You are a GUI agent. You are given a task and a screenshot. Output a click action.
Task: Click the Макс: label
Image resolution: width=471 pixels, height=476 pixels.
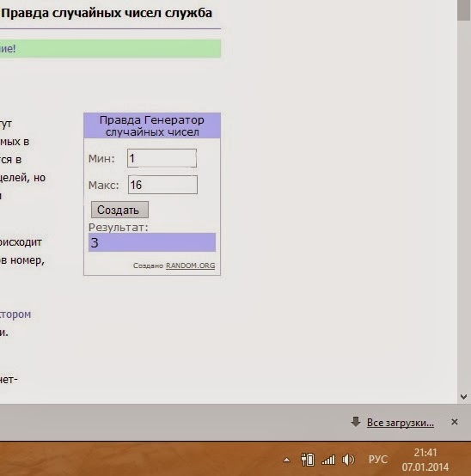pyautogui.click(x=103, y=185)
